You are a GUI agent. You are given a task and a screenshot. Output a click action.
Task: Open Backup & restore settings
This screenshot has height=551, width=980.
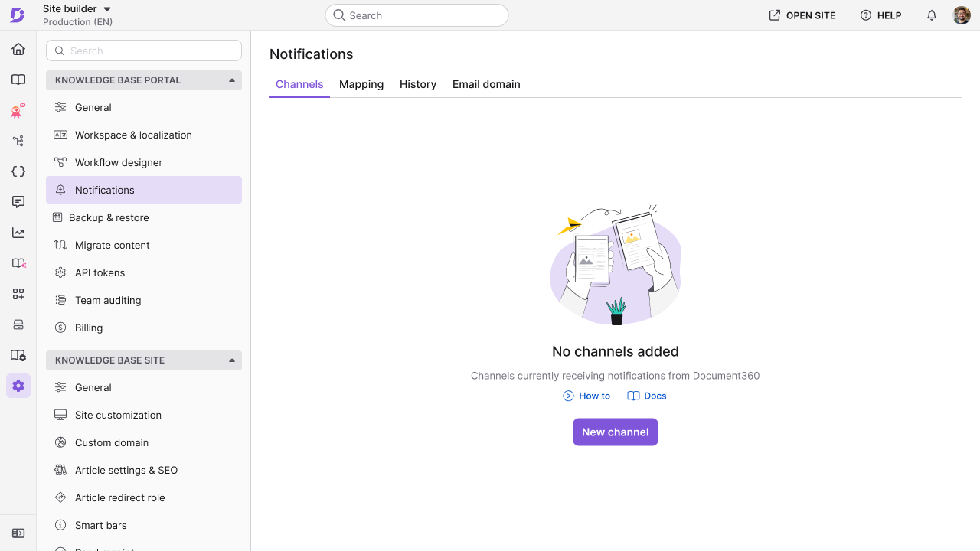144,217
